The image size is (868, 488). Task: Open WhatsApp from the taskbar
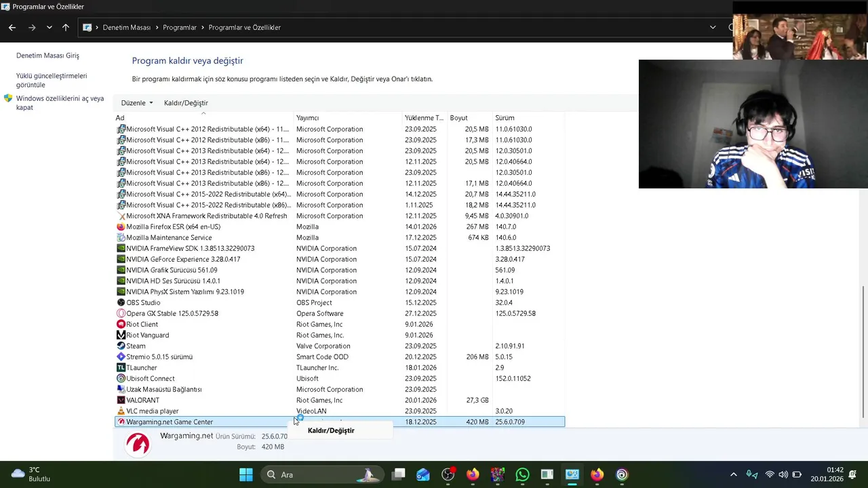click(x=522, y=474)
